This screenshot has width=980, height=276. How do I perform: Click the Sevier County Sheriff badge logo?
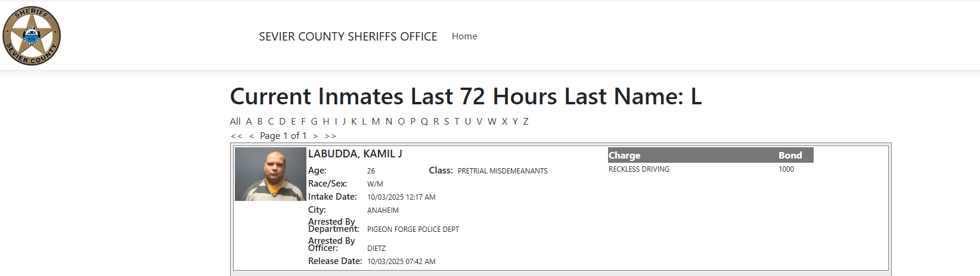(x=32, y=36)
